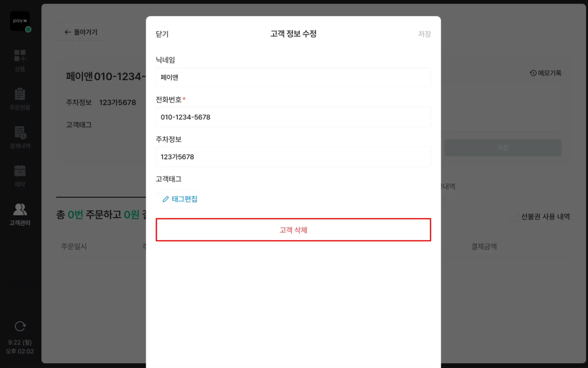Click the 닉네임 input field
This screenshot has height=368, width=588.
[293, 77]
